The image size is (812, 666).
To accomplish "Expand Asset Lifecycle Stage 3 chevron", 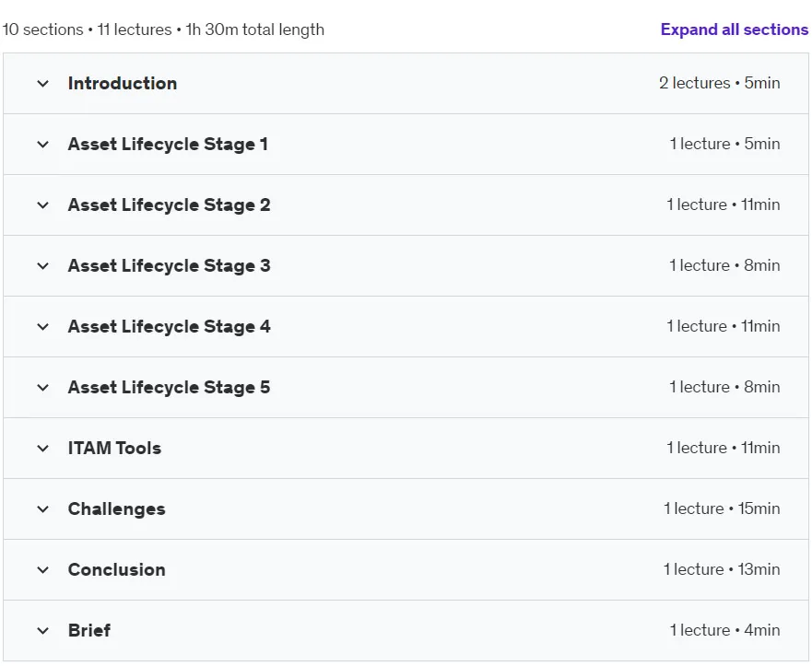I will point(43,266).
